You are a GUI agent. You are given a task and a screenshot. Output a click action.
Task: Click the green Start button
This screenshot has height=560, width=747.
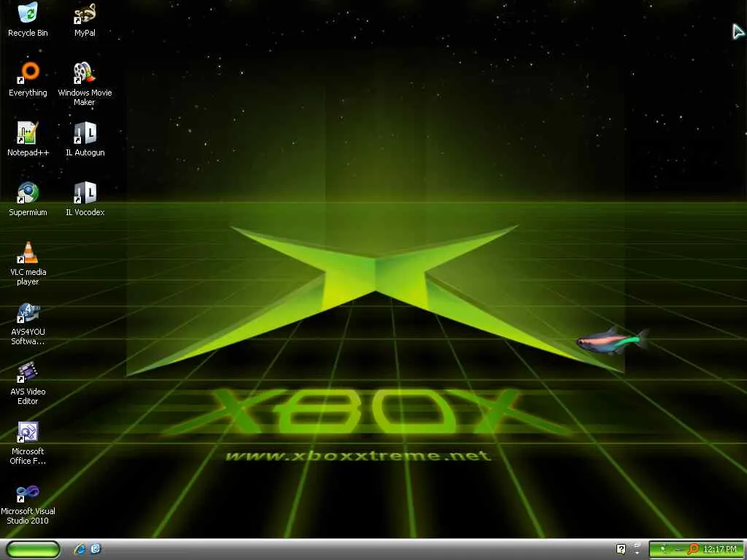click(34, 549)
